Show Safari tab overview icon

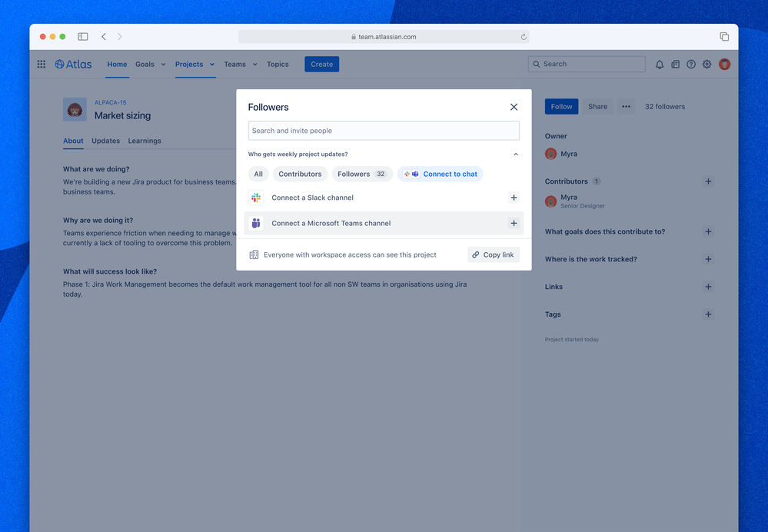pos(724,37)
